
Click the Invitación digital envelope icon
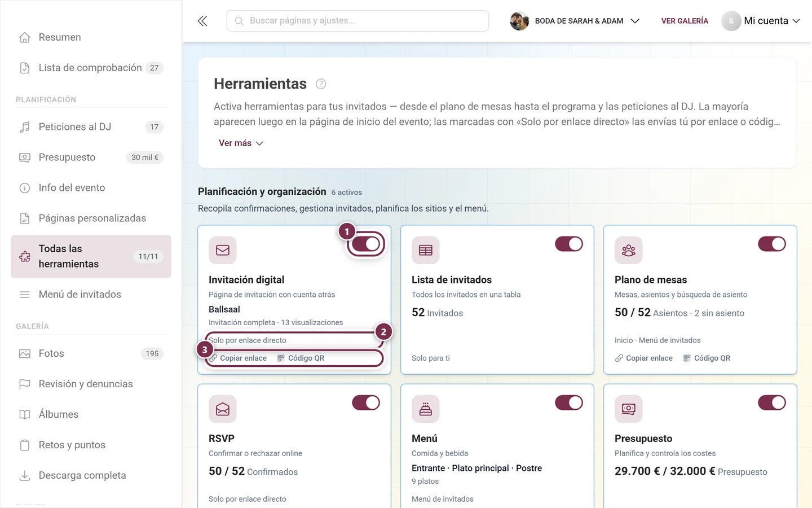tap(223, 250)
